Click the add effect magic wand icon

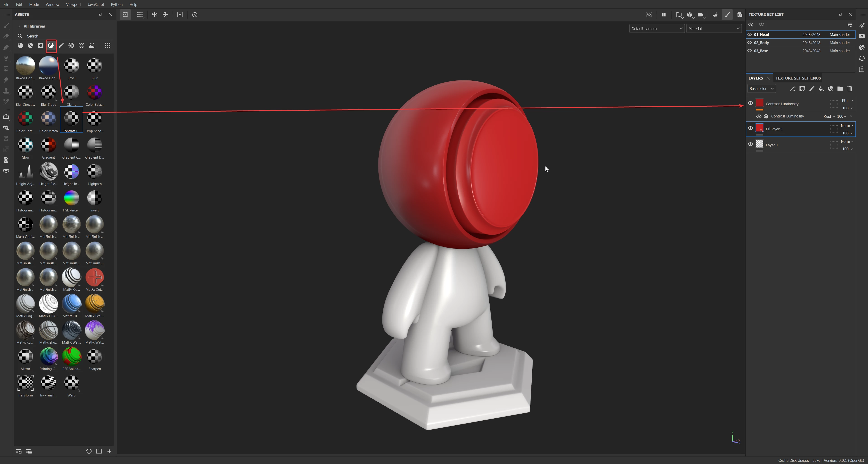pyautogui.click(x=793, y=89)
